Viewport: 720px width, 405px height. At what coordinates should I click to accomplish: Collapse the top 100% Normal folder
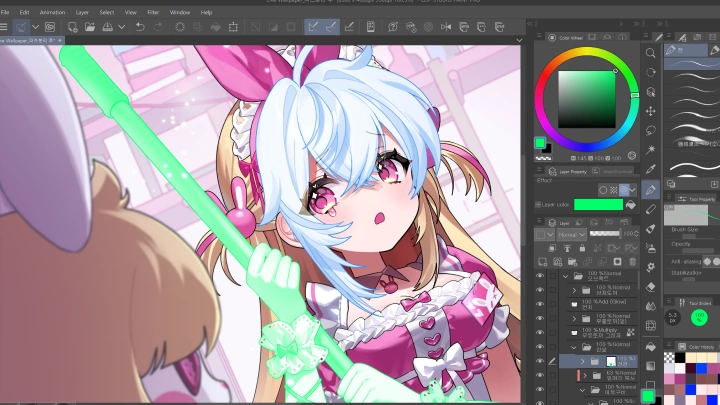[565, 276]
